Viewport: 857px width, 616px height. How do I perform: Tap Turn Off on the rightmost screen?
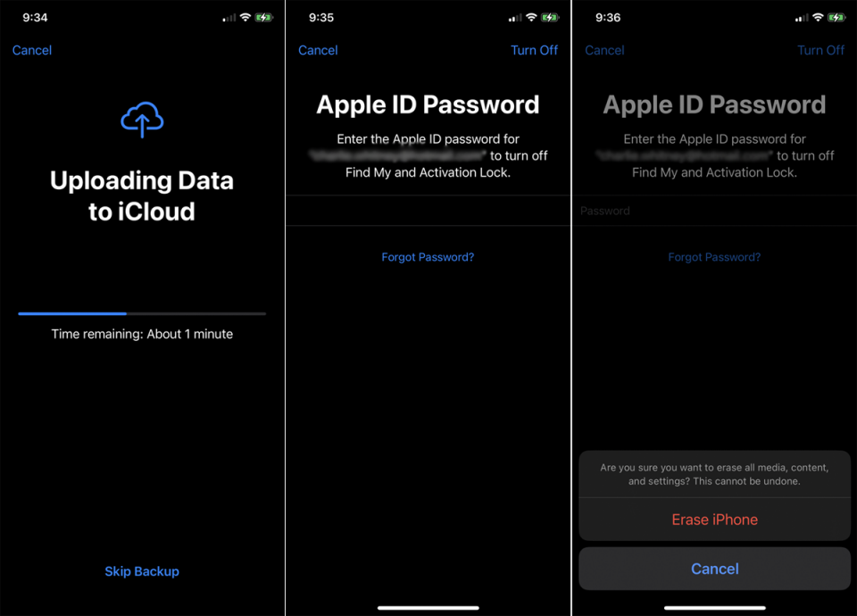point(820,50)
